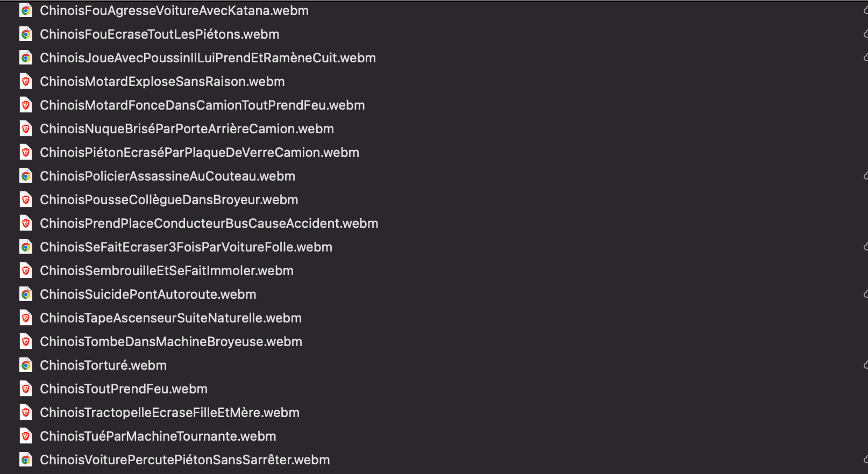868x474 pixels.
Task: Select file ChinoisSembrouilleEtSeFaitImmoler.webm
Action: [167, 271]
